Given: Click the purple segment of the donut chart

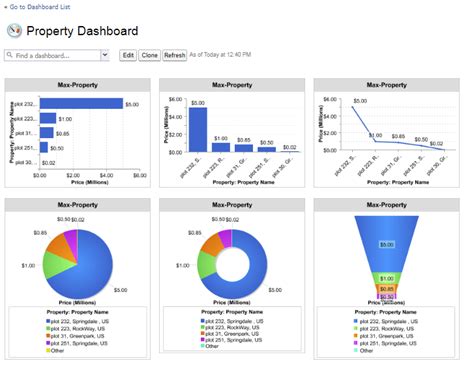Looking at the screenshot, I should (x=226, y=239).
